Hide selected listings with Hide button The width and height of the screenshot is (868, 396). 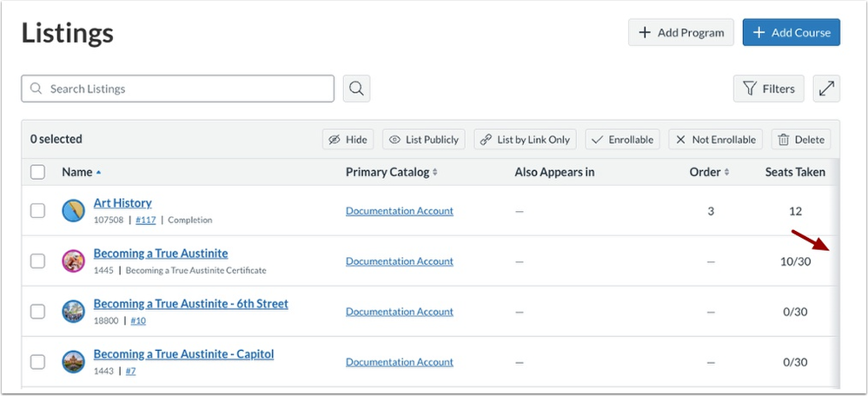coord(348,139)
